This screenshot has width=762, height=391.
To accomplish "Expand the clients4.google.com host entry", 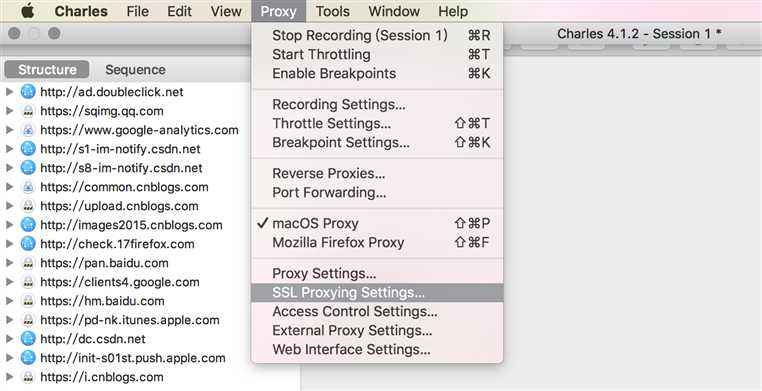I will [9, 282].
